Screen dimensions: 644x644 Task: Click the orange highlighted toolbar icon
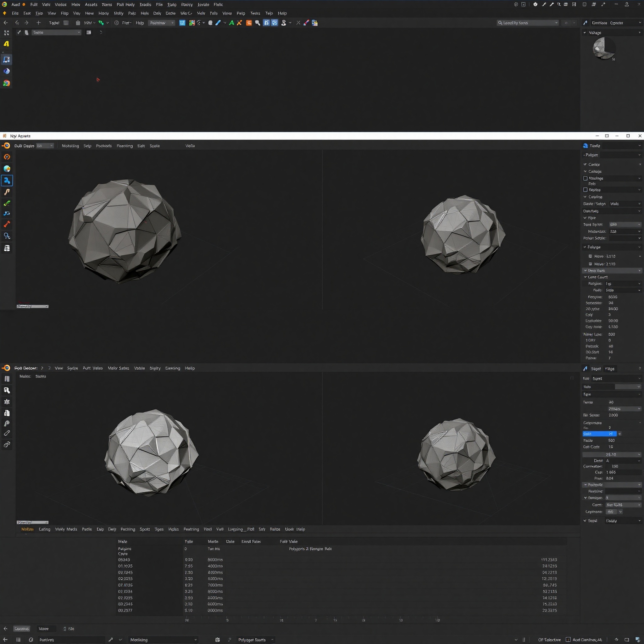(249, 23)
